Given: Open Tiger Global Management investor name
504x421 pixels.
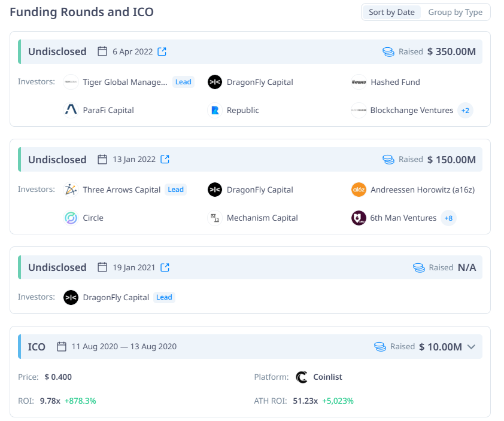Looking at the screenshot, I should point(125,82).
